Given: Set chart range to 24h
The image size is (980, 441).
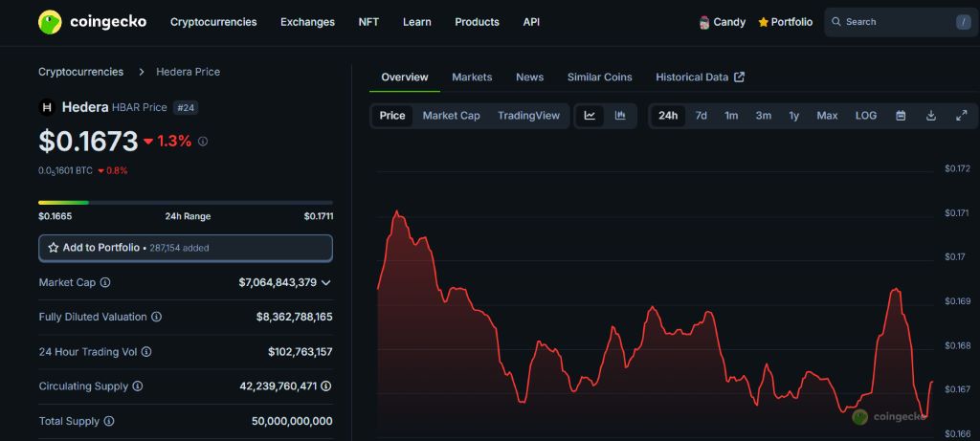Looking at the screenshot, I should tap(667, 116).
